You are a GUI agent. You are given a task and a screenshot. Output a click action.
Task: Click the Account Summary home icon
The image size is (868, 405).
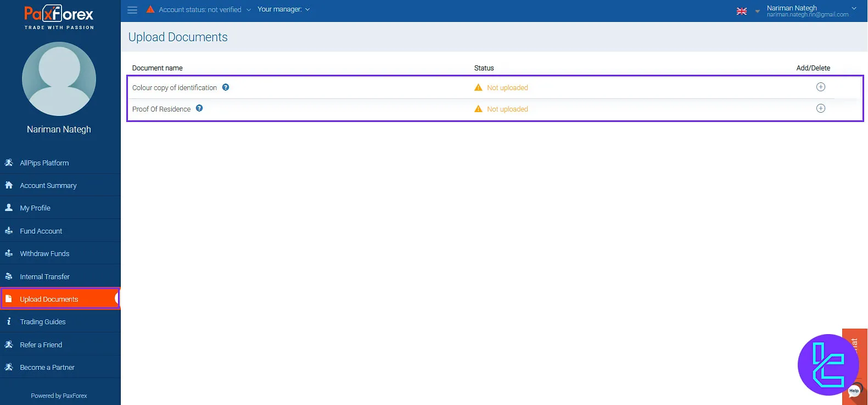[x=9, y=185]
